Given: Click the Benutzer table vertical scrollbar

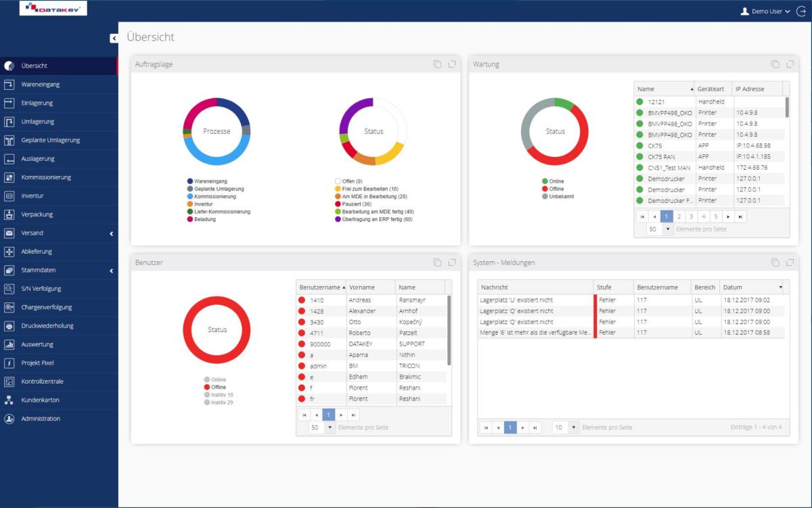Looking at the screenshot, I should 449,331.
